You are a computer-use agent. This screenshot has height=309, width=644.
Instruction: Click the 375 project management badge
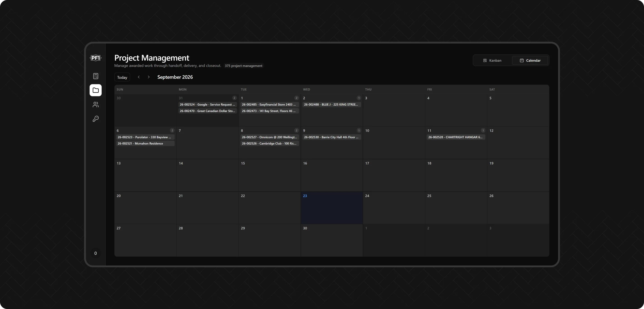point(244,66)
